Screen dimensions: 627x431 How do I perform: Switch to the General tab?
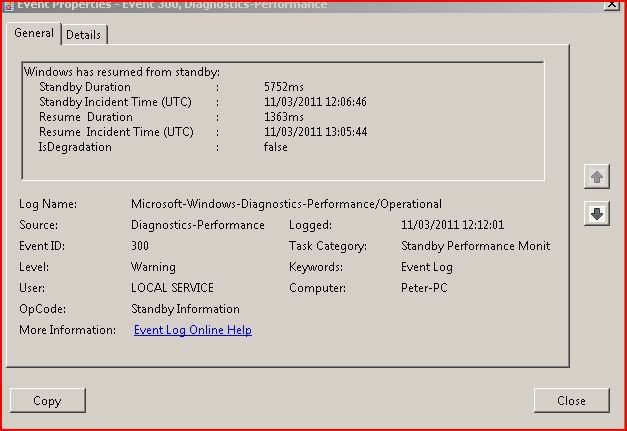34,33
